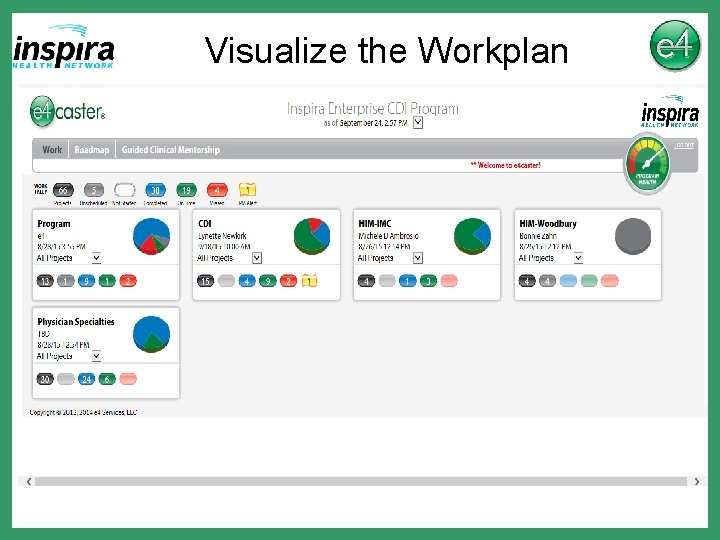Viewport: 720px width, 540px height.
Task: Click the Program card title
Action: point(54,224)
